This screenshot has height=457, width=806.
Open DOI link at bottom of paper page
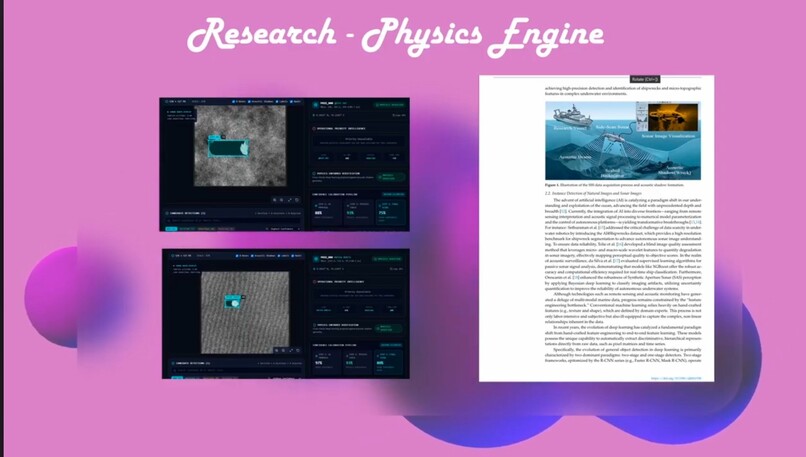point(675,378)
